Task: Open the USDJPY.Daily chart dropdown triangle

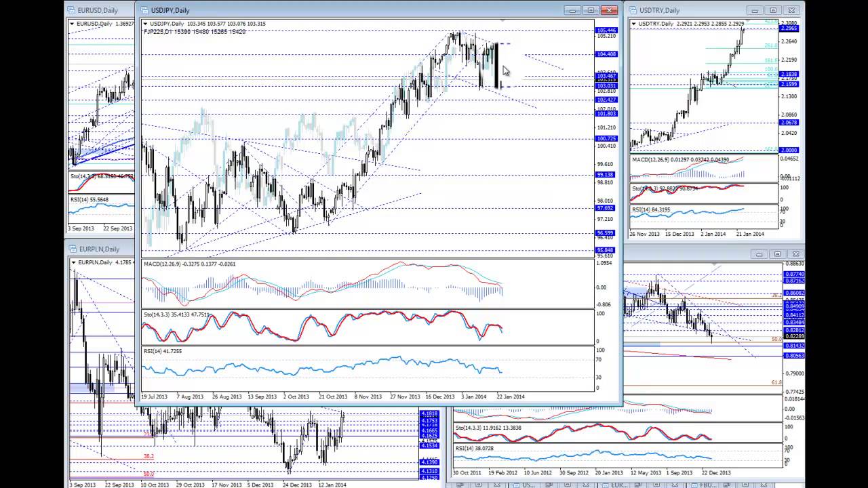Action: (x=145, y=24)
